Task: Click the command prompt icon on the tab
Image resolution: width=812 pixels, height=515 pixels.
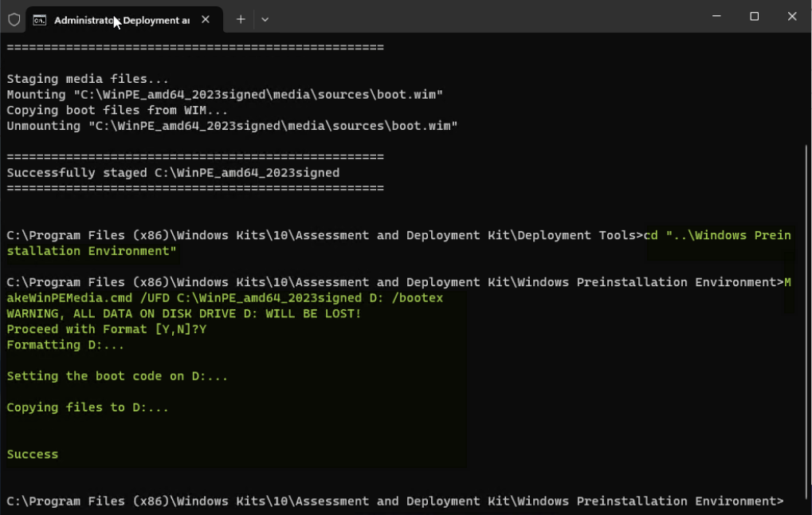Action: [39, 20]
